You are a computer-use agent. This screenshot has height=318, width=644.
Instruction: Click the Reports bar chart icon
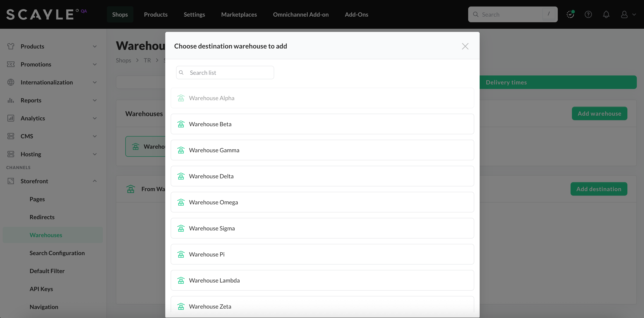point(11,100)
